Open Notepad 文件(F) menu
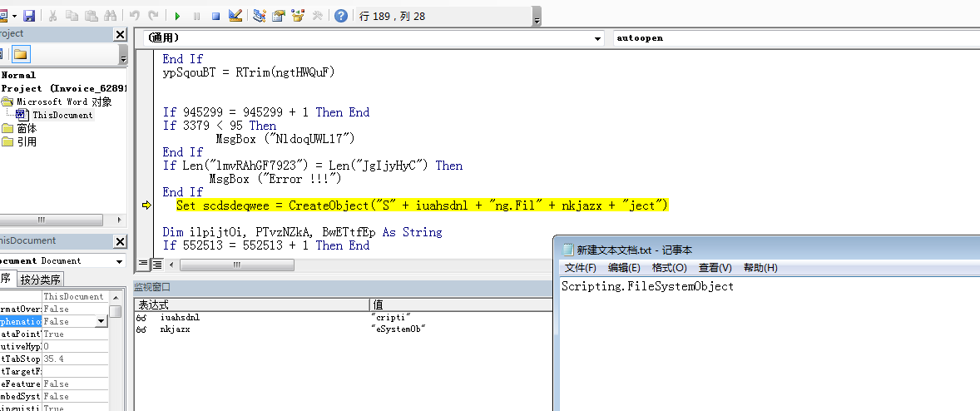 point(581,268)
